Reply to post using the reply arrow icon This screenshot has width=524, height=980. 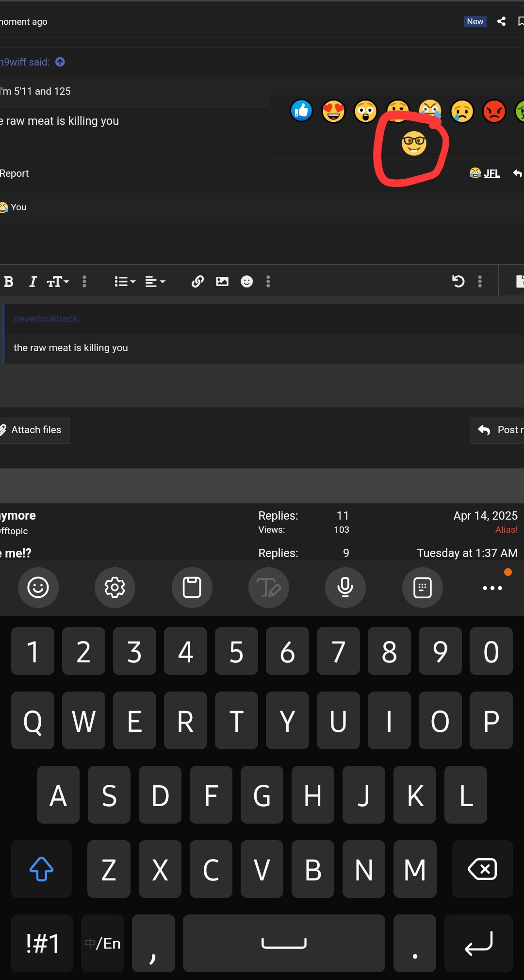coord(517,173)
